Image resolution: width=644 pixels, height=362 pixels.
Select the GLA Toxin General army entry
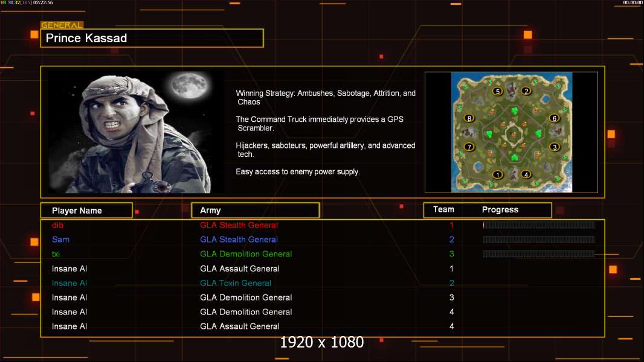(236, 283)
